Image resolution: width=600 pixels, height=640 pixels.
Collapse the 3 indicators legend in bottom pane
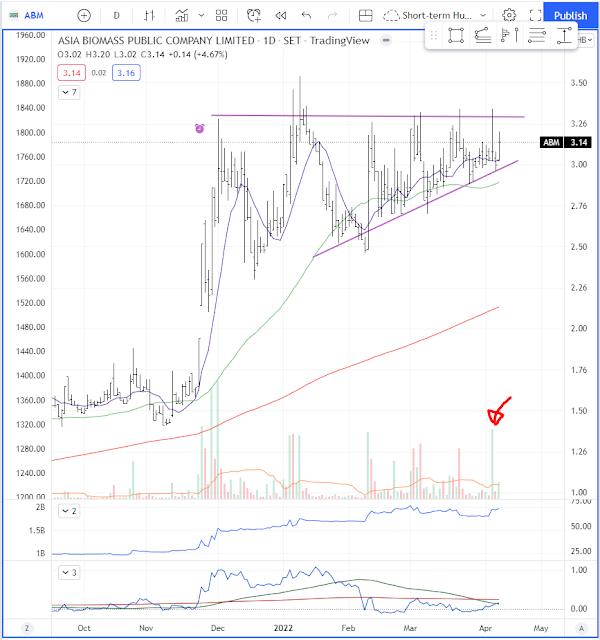(x=69, y=573)
